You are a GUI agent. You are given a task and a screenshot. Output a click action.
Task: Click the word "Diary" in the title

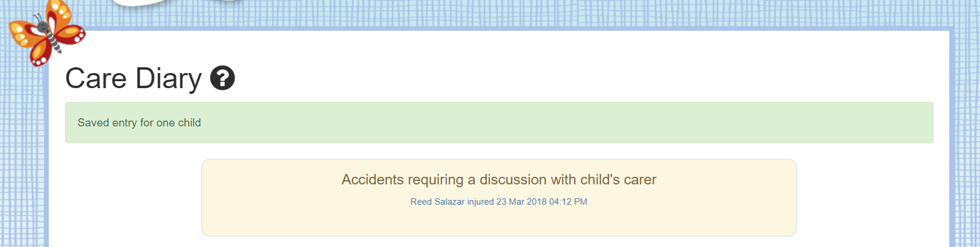click(168, 78)
